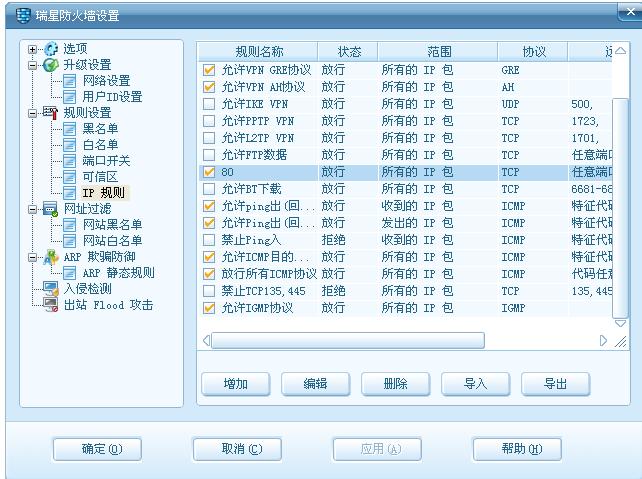Click the 白名单 page icon
The image size is (642, 479).
click(x=70, y=145)
